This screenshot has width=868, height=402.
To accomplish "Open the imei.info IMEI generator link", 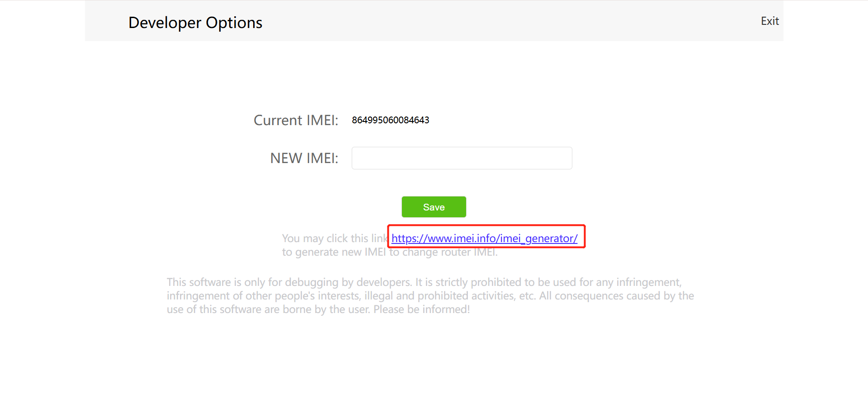I will 484,238.
